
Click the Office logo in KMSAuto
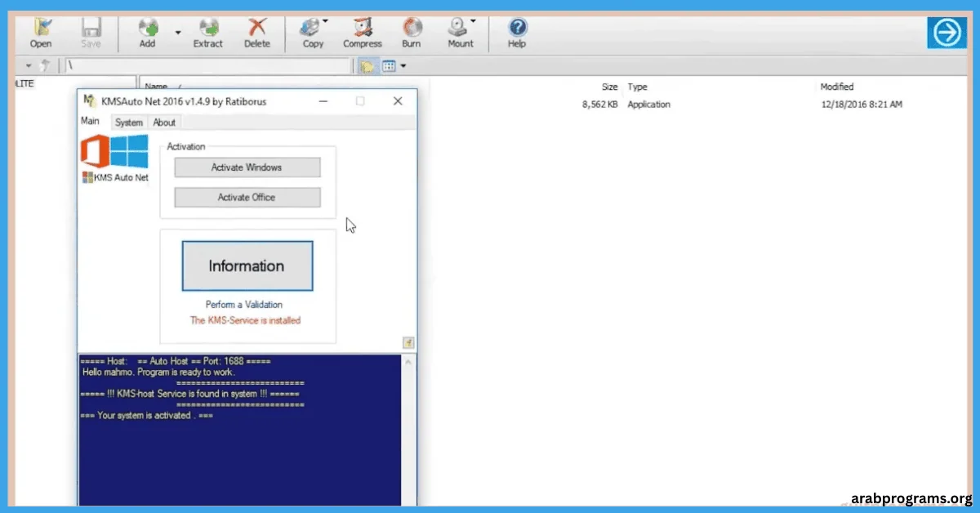95,152
